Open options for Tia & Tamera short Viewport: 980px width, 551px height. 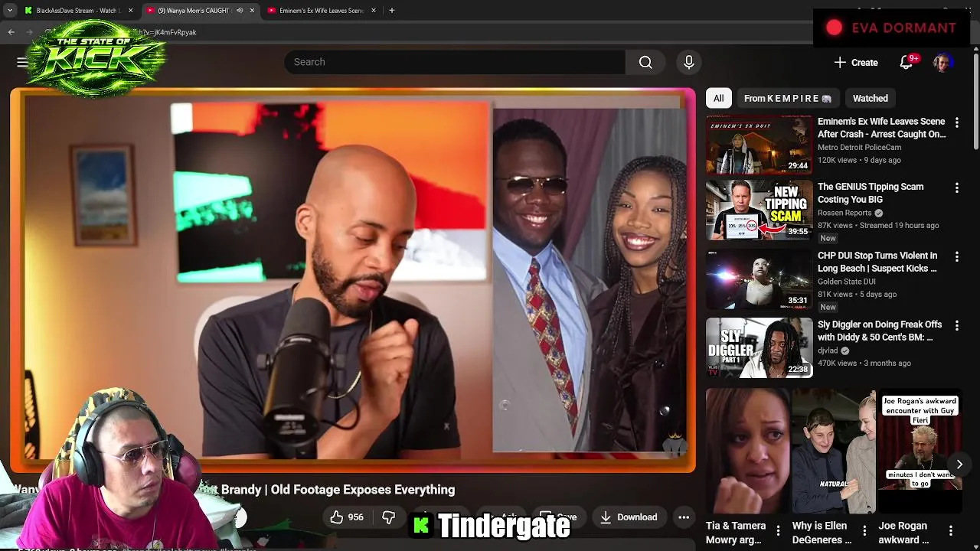779,530
